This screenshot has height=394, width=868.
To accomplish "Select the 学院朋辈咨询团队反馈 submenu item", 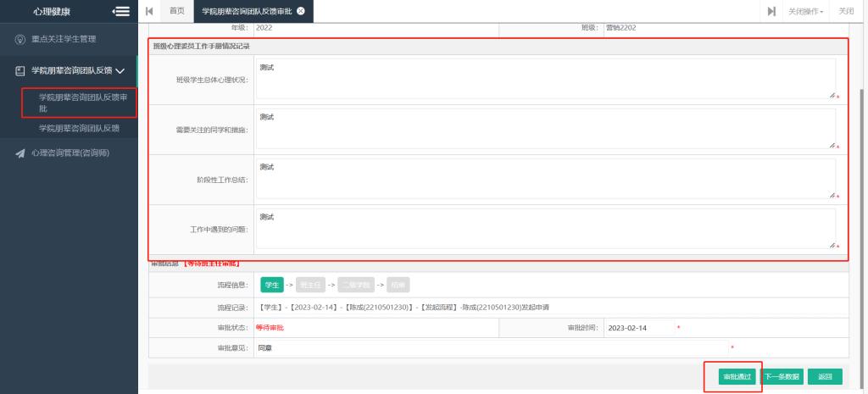I will point(79,129).
